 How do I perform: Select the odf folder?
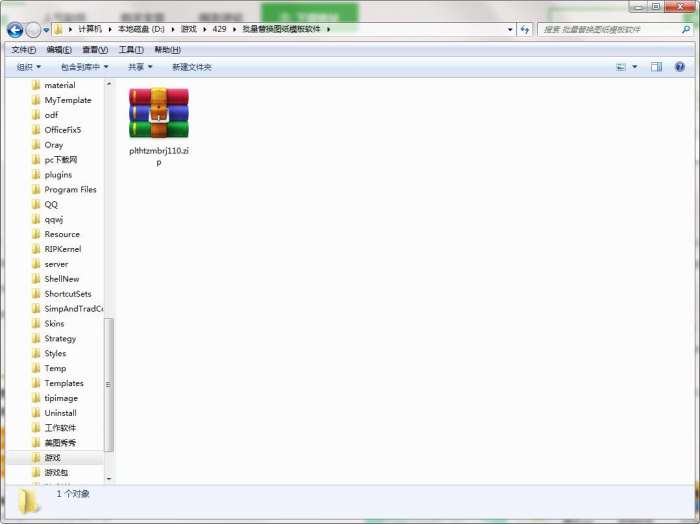tap(51, 115)
